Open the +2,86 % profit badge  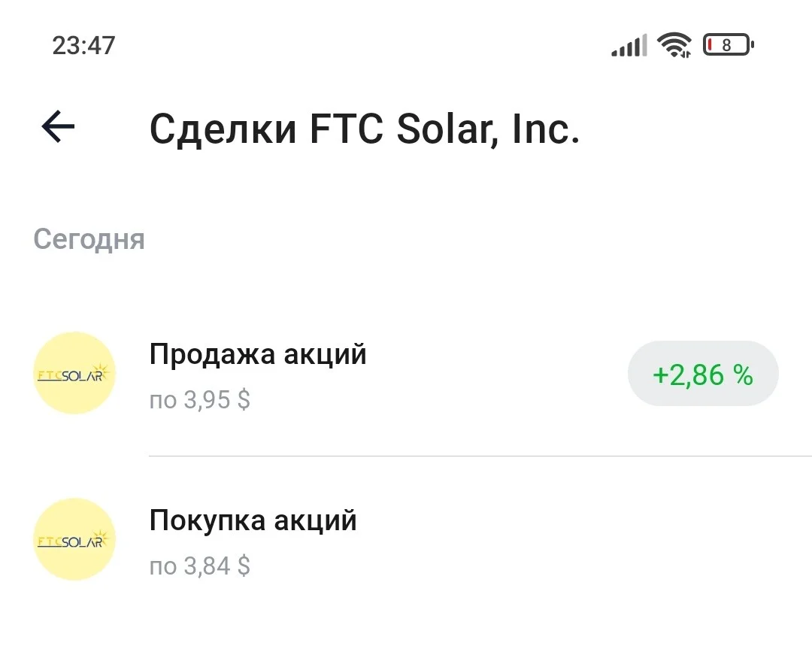coord(703,374)
